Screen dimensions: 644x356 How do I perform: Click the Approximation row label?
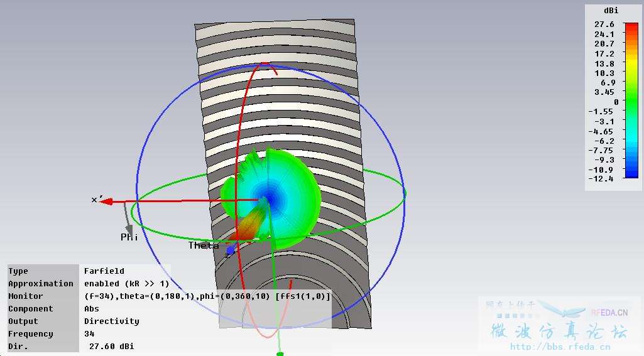tap(41, 283)
